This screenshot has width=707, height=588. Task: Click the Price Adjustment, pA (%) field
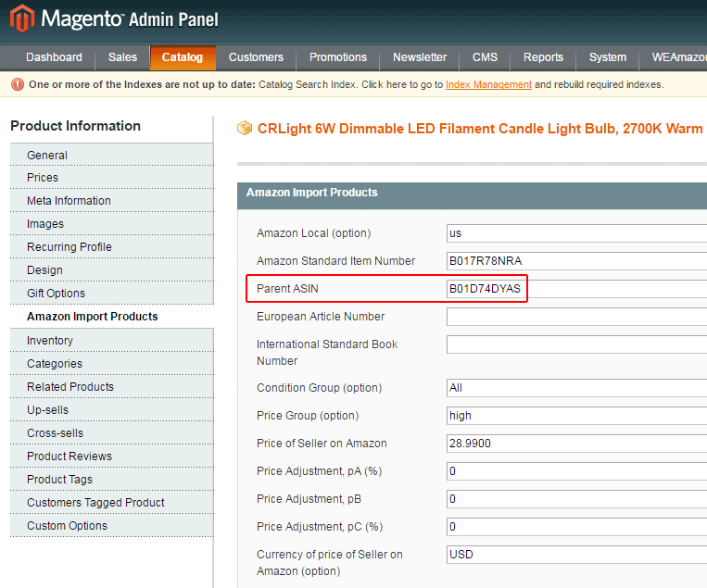tap(576, 471)
